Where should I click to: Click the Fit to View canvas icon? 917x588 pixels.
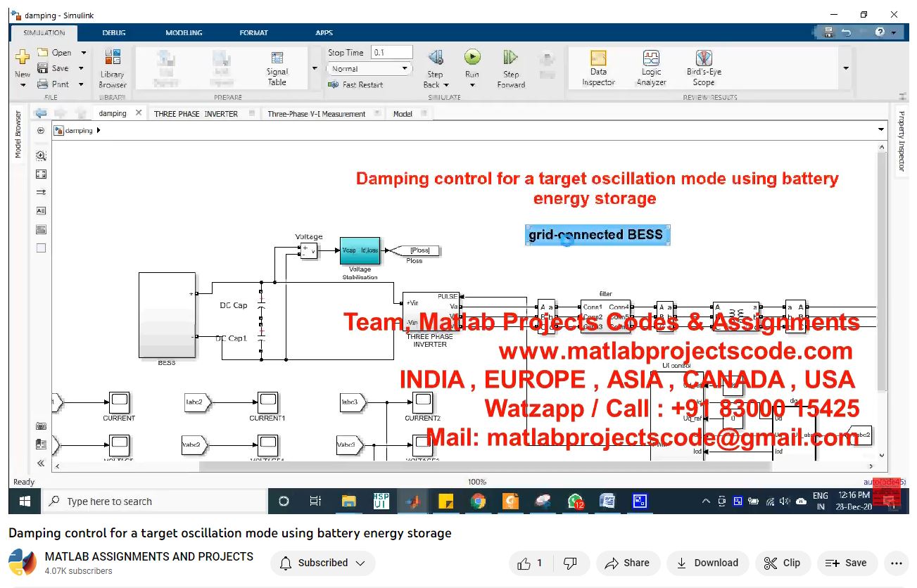(41, 174)
